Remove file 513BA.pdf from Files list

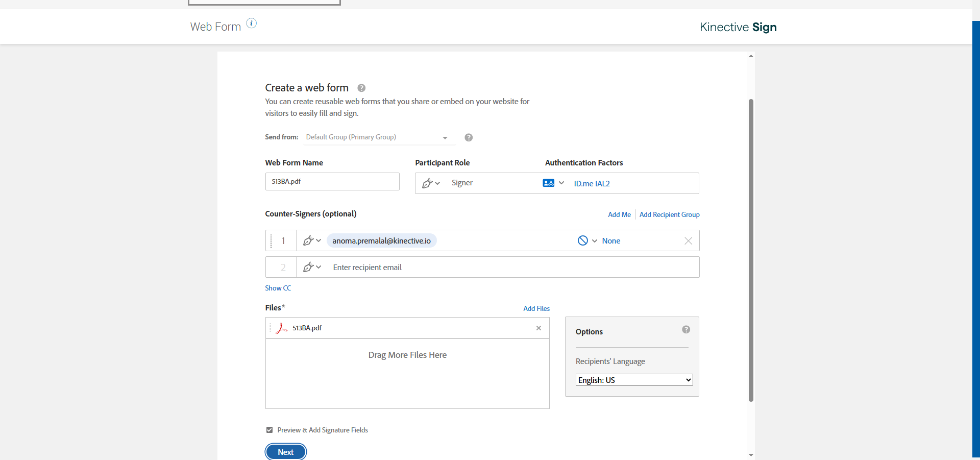[x=538, y=328]
